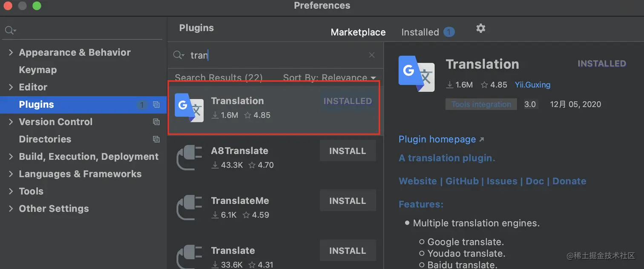Select the Translate plugin name
The width and height of the screenshot is (644, 269).
[x=233, y=251]
